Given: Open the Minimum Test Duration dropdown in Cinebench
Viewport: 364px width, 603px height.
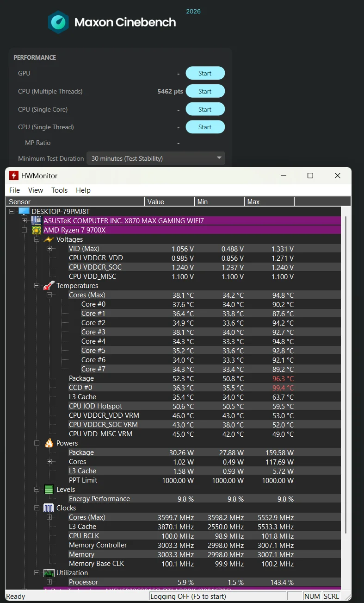Looking at the screenshot, I should [156, 158].
